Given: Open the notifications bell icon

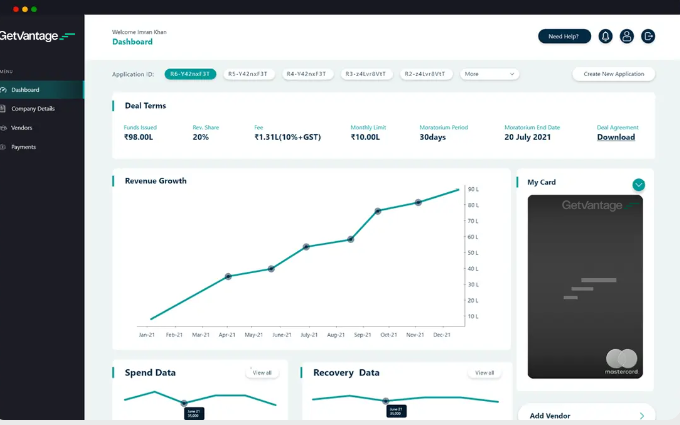Looking at the screenshot, I should [x=605, y=36].
